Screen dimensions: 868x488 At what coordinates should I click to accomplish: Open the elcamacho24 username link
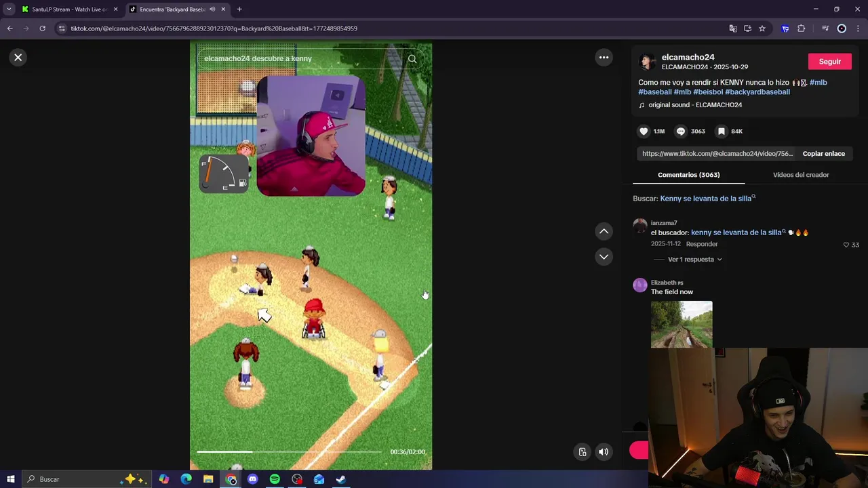coord(688,58)
